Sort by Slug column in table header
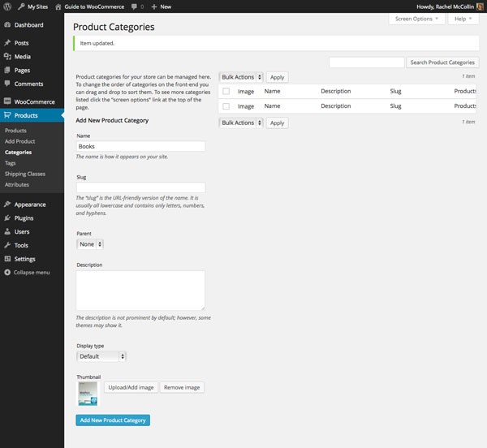 click(395, 91)
